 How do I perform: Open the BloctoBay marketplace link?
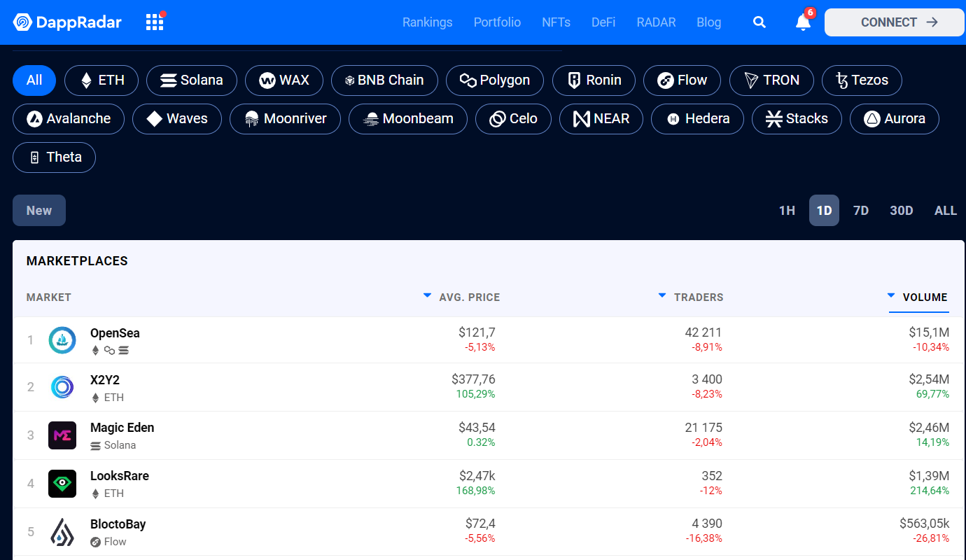click(x=118, y=524)
